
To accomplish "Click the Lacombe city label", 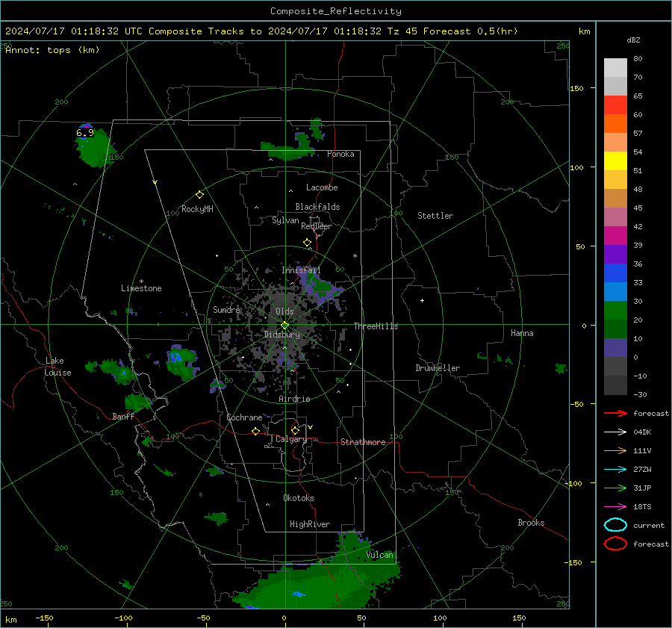I will [x=322, y=187].
